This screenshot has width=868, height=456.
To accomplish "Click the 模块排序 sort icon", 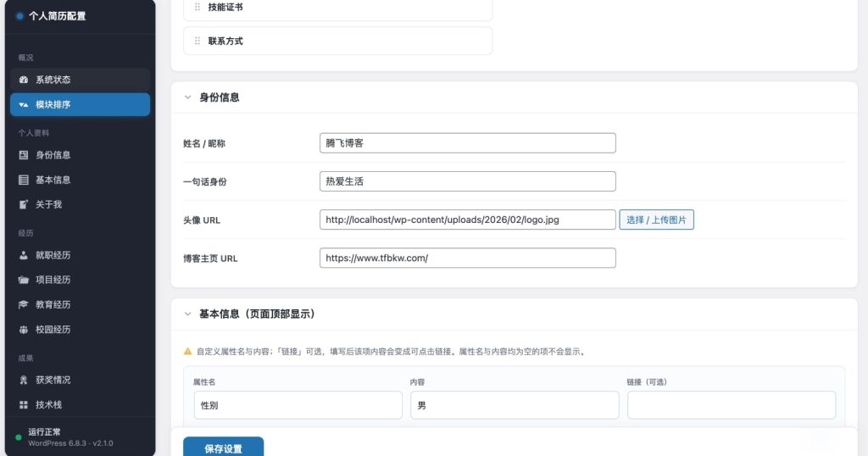I will click(23, 104).
